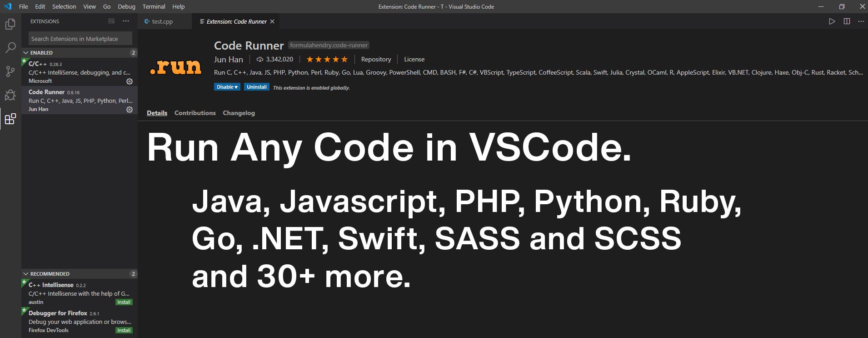Select Code Runner in the enabled list
The height and width of the screenshot is (338, 868).
pos(80,100)
